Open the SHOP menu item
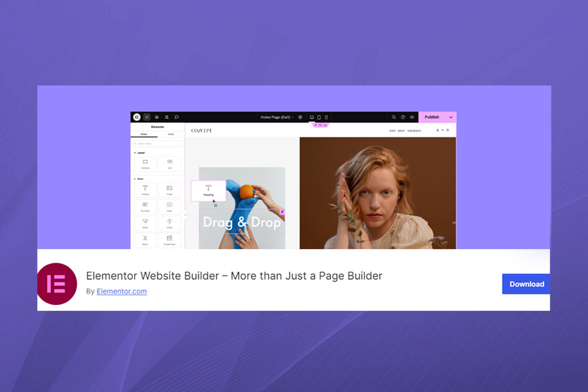Image resolution: width=588 pixels, height=392 pixels. pyautogui.click(x=392, y=131)
